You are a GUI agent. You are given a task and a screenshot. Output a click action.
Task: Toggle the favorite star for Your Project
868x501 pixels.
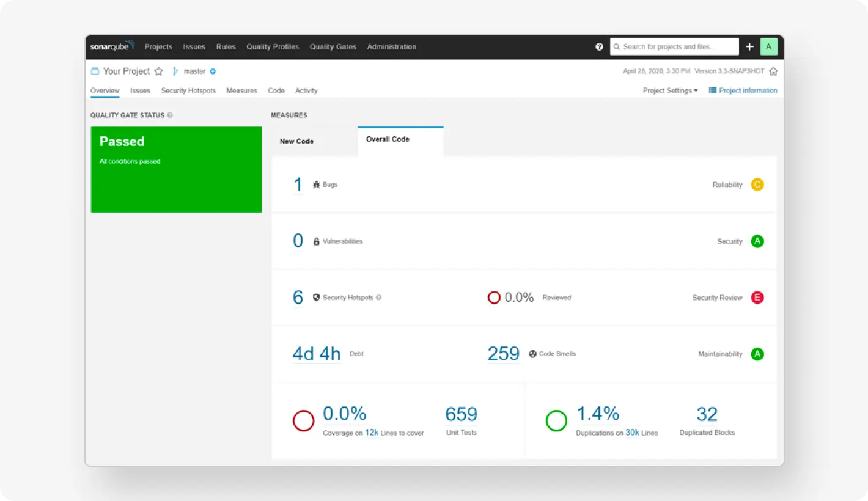(158, 71)
